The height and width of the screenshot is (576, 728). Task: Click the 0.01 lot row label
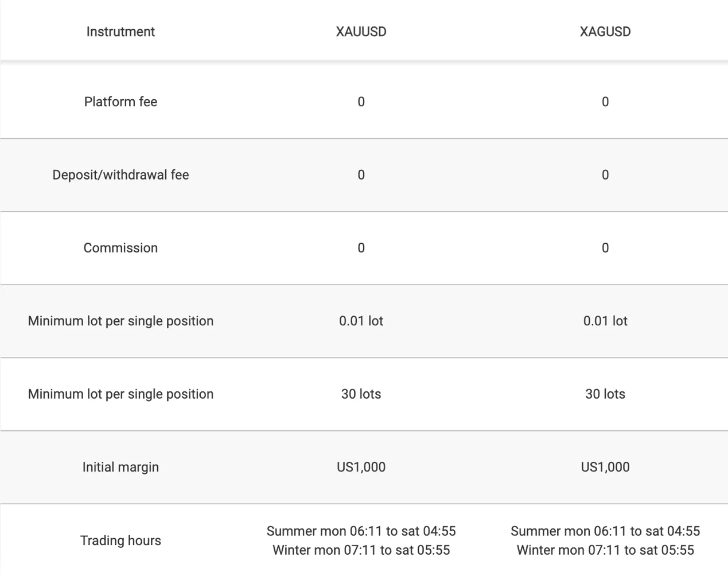[120, 321]
